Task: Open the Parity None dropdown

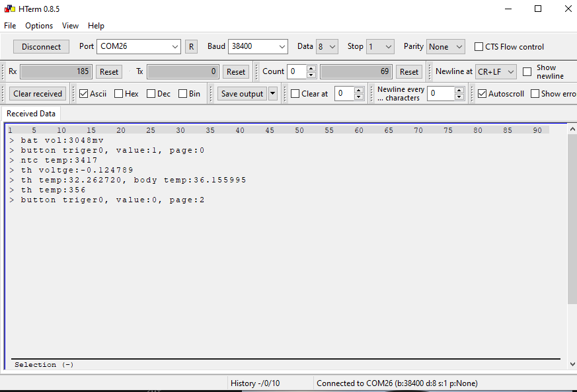Action: (x=445, y=47)
